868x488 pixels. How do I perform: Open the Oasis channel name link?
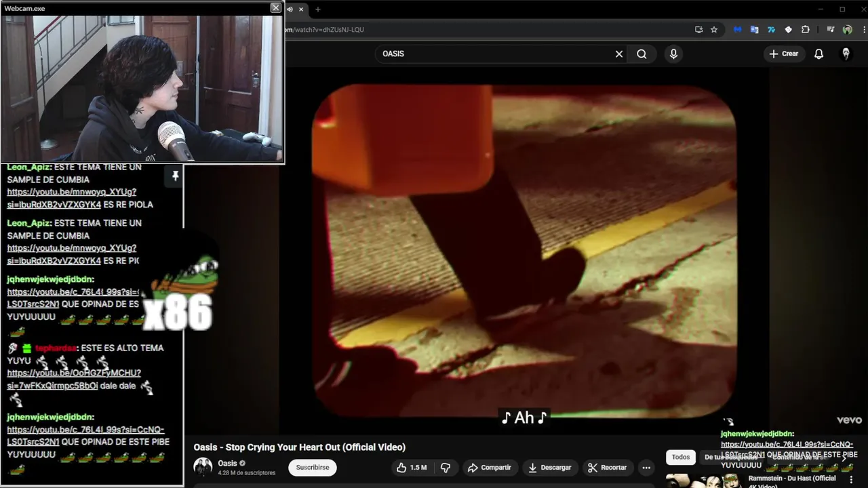[227, 464]
